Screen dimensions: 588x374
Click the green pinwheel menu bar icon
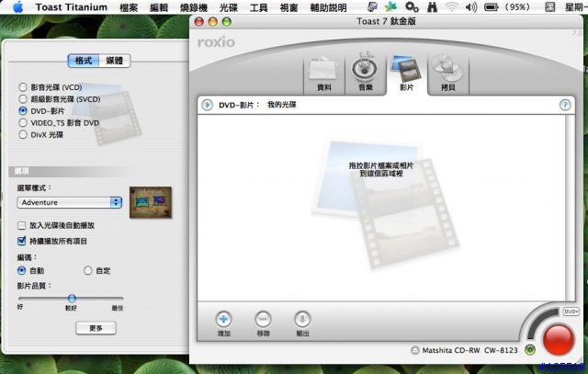[391, 6]
